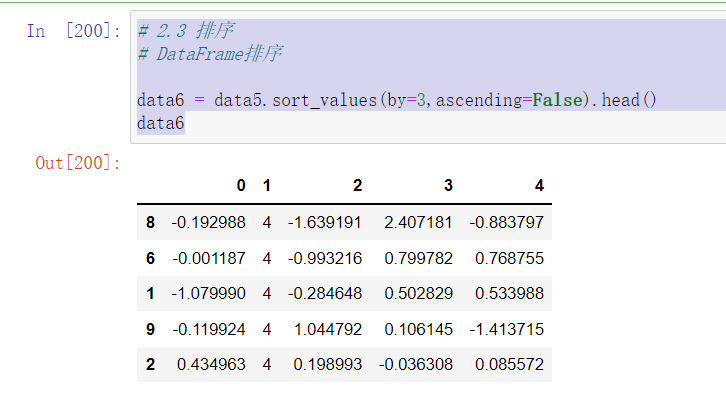Viewport: 726px width, 394px height.
Task: Click cell value 0.533988
Action: click(x=509, y=293)
